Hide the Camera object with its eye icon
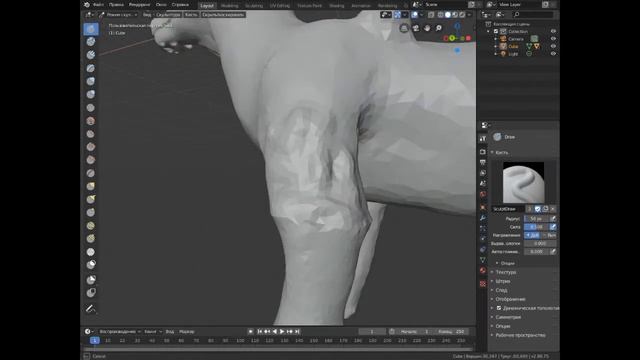Screen dimensions: 640x360 553,39
